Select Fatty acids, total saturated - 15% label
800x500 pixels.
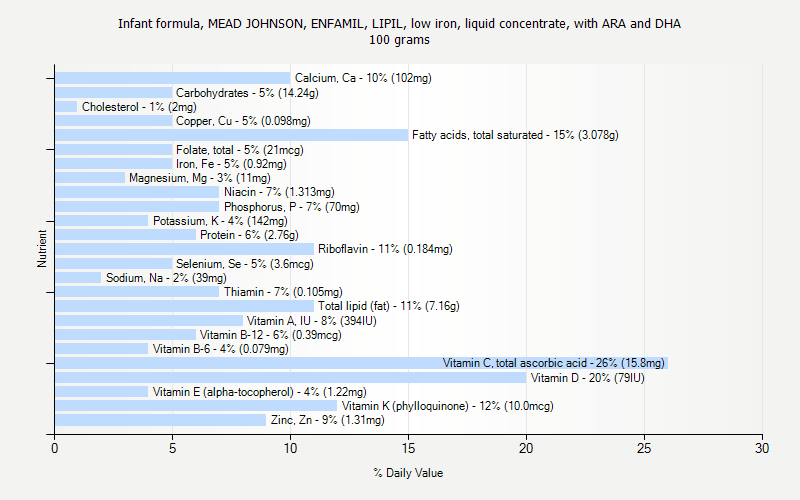(515, 135)
